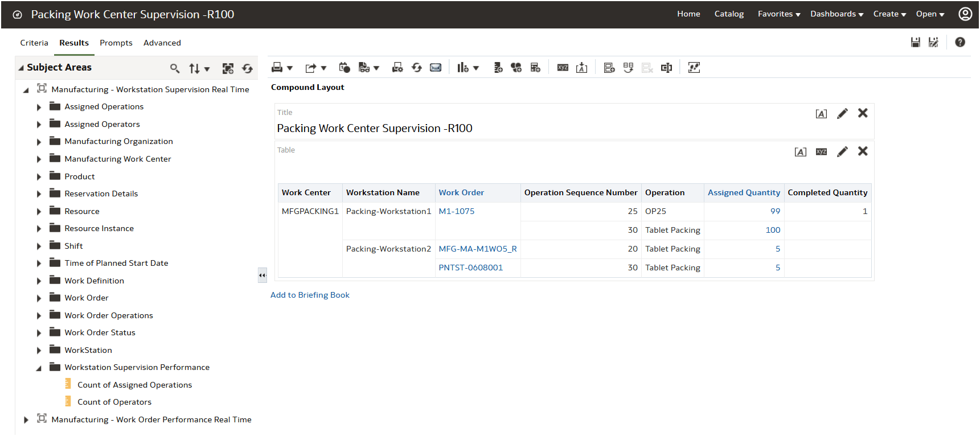The width and height of the screenshot is (980, 436).
Task: Expand the Manufacturing Work Center folder
Action: [39, 159]
